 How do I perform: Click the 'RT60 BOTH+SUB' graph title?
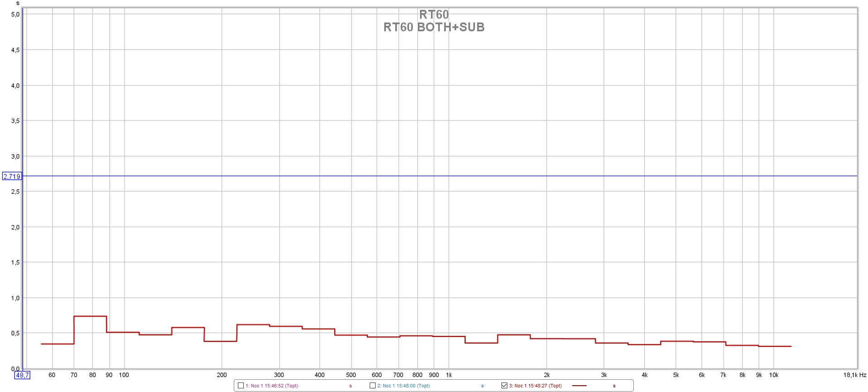pos(434,27)
